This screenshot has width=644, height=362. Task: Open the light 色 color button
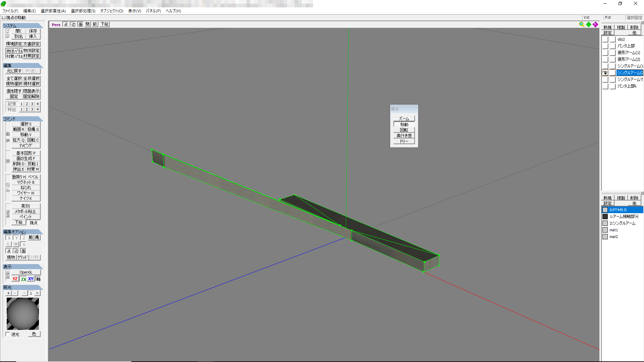click(x=34, y=334)
